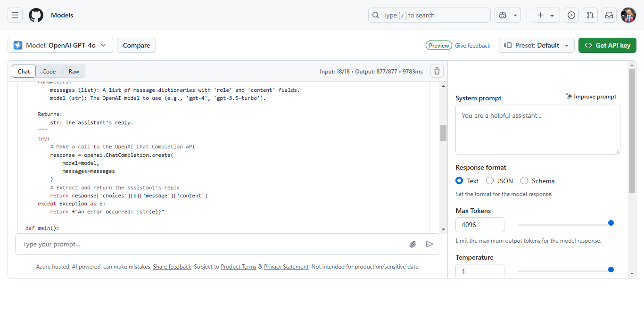This screenshot has height=319, width=644.
Task: Click the search bar
Action: coord(429,15)
